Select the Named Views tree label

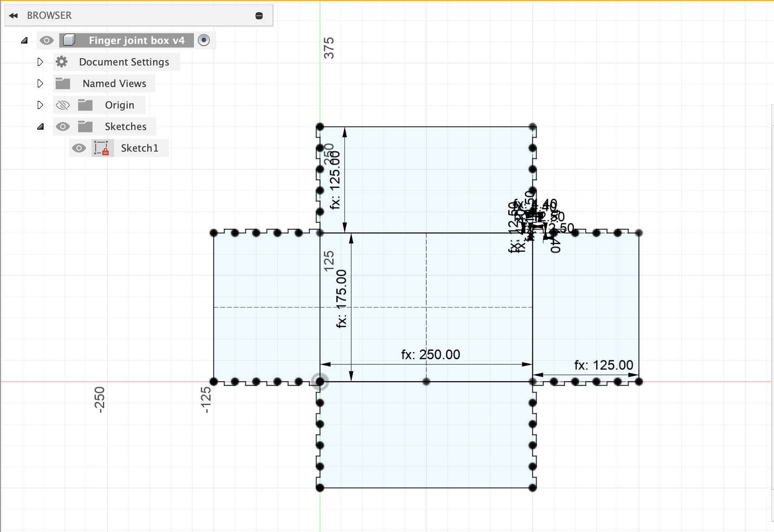(x=114, y=83)
